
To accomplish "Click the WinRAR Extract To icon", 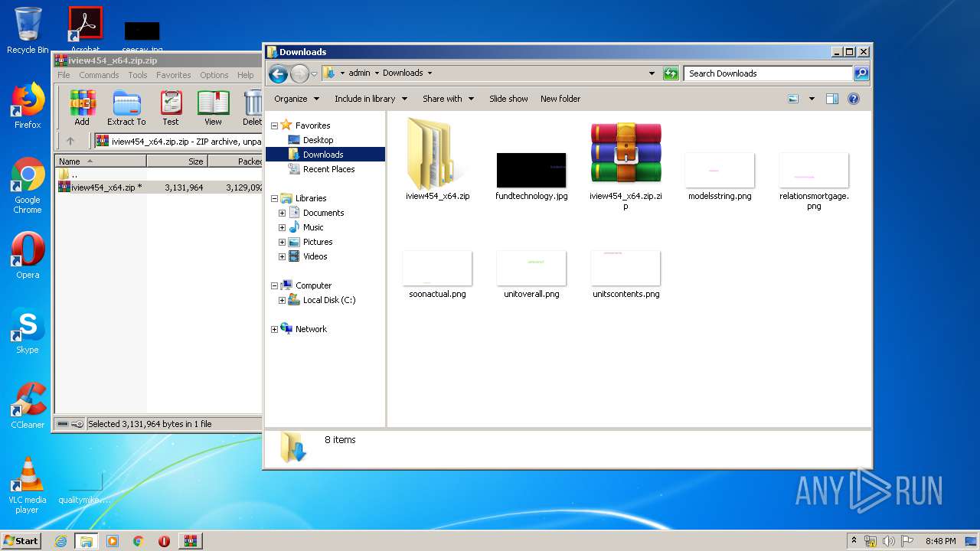I will (126, 108).
